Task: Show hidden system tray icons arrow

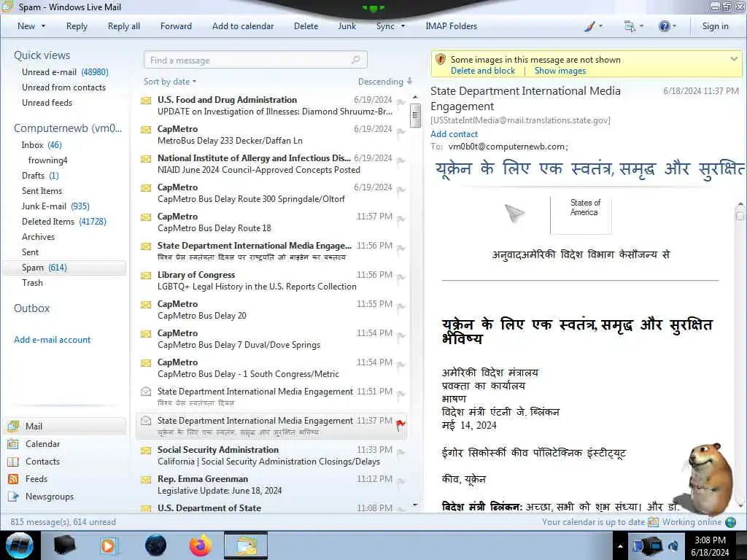Action: tap(620, 546)
